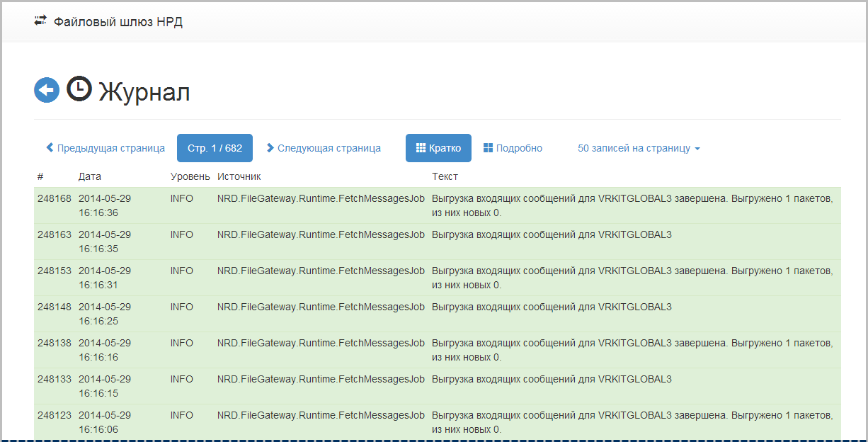This screenshot has width=868, height=442.
Task: Open Файловый шлюз НРД home link
Action: tap(118, 22)
